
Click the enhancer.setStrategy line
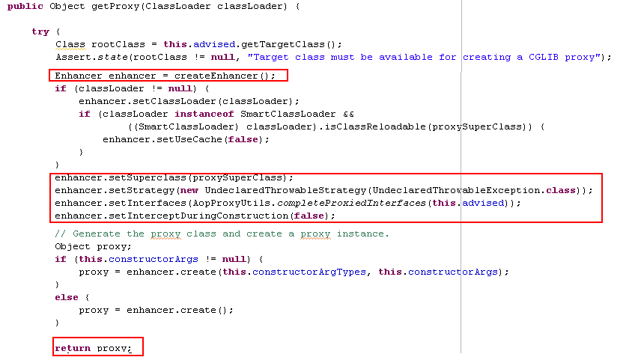(x=324, y=191)
